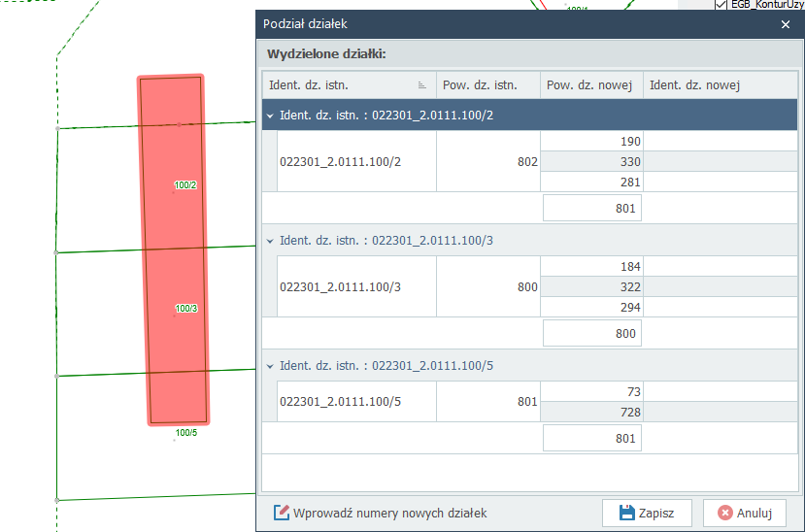805x532 pixels.
Task: Select the new parcel area row 294
Action: pyautogui.click(x=591, y=307)
